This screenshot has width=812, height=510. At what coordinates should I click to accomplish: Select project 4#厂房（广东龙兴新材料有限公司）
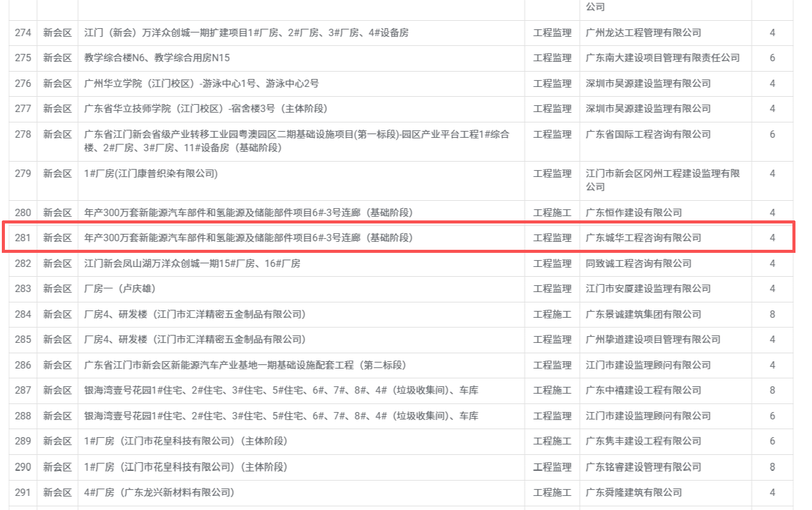[x=159, y=492]
